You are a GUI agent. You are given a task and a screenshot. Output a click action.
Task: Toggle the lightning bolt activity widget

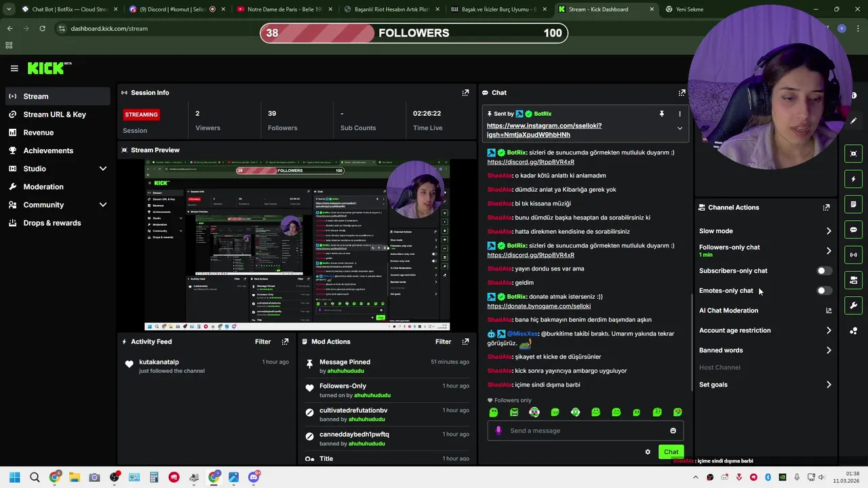pyautogui.click(x=854, y=179)
